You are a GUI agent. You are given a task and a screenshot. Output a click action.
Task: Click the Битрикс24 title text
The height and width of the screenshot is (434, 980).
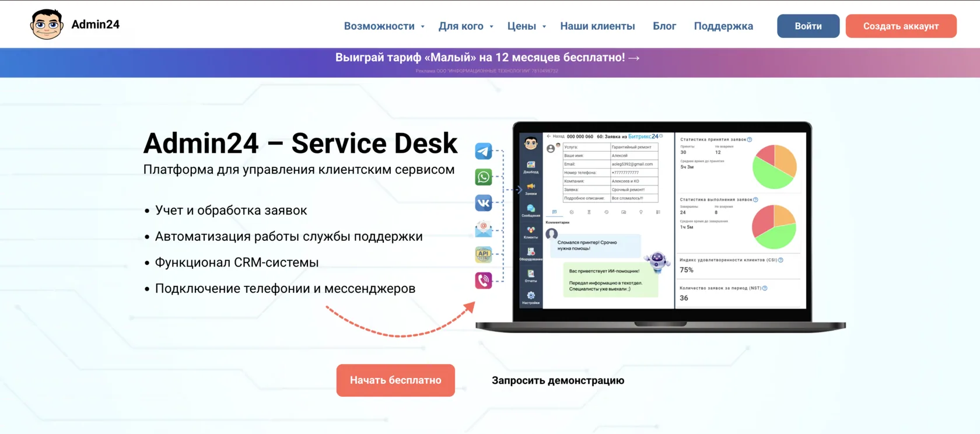(643, 136)
